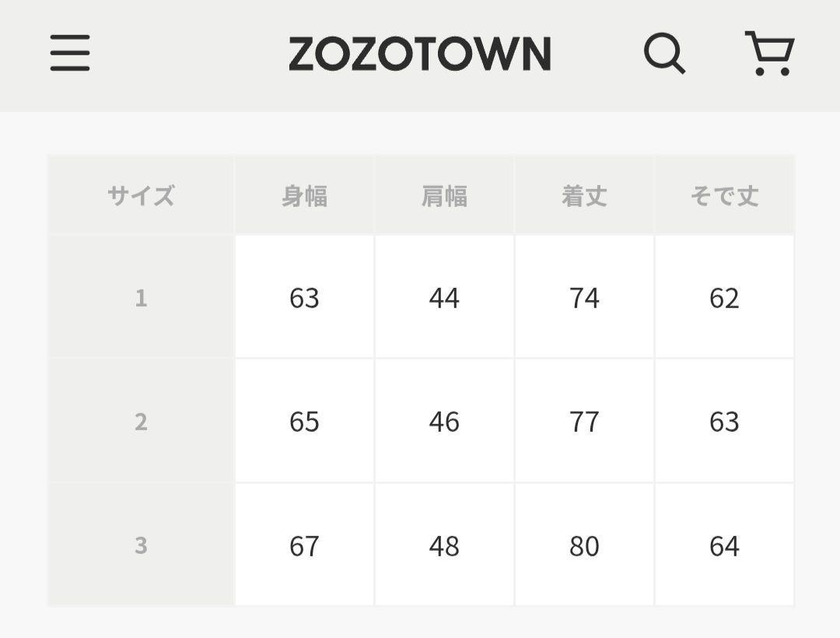Go to ZOZOTOWN home via logo
Viewport: 840px width, 638px height.
coord(420,54)
